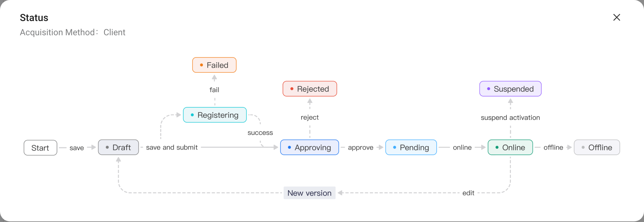Click the 'suspend activation' transition label
Screen dimensions: 644x222
(510, 117)
